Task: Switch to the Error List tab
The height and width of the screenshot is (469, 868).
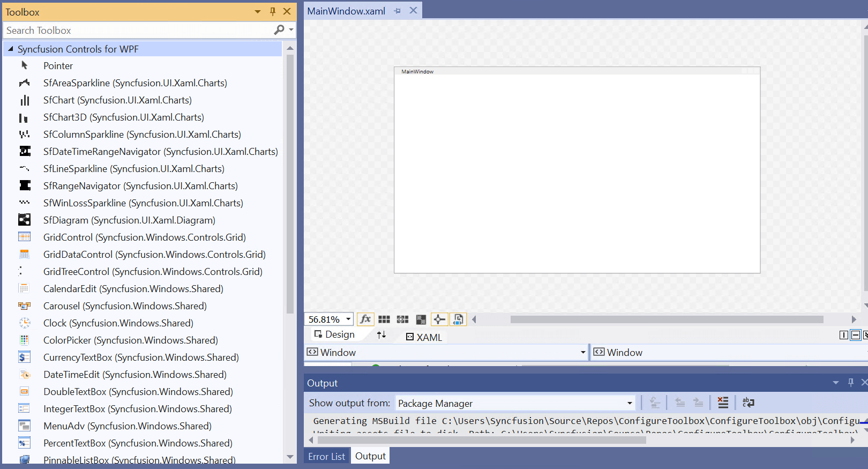Action: 327,456
